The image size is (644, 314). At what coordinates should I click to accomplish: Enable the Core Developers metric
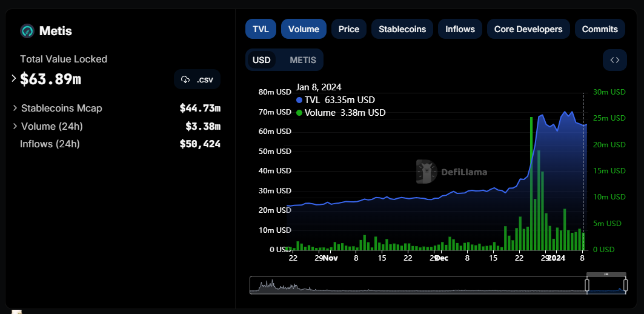point(528,29)
